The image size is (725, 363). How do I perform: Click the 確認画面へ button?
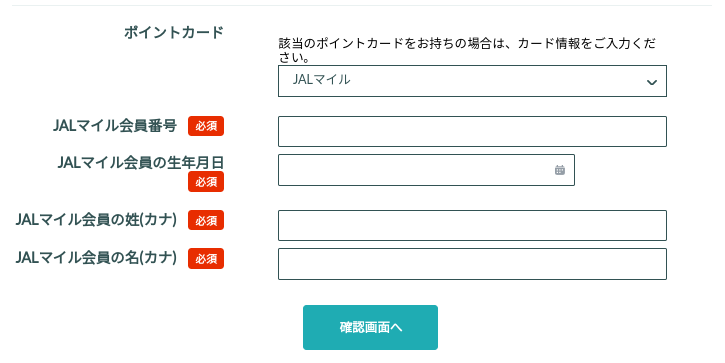coord(370,327)
